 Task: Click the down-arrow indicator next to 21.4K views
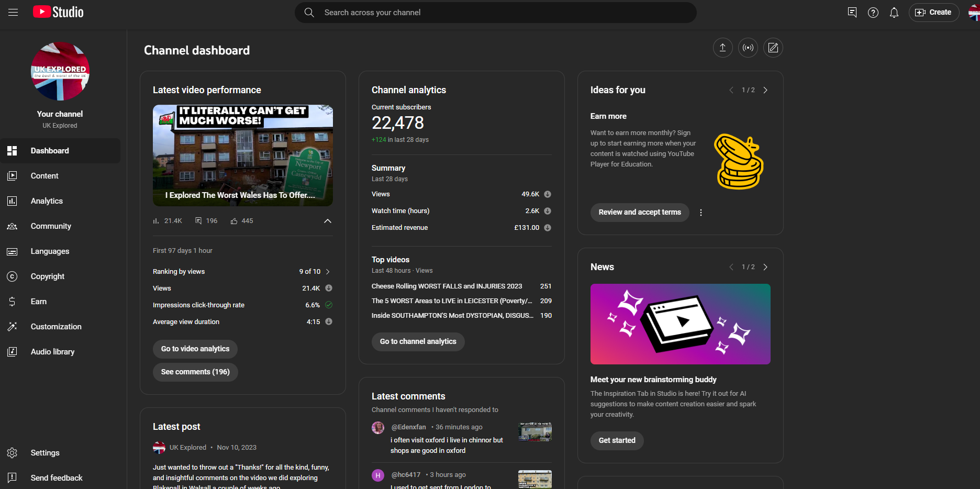(x=329, y=288)
